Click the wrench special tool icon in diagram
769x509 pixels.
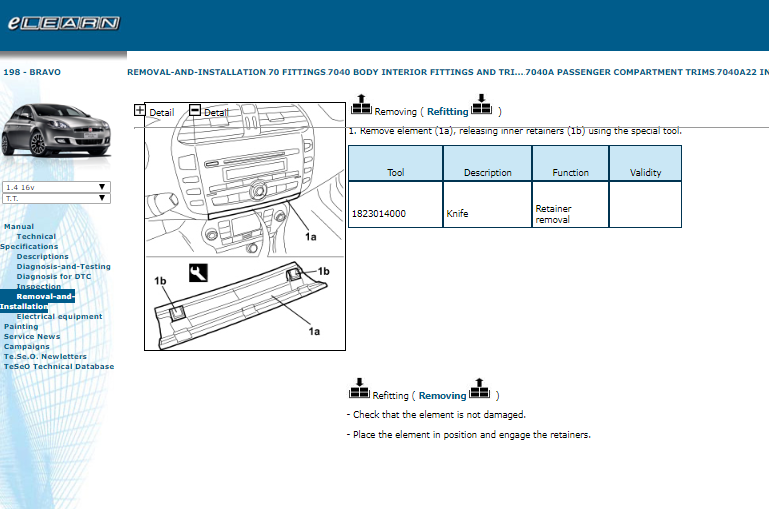tap(198, 273)
